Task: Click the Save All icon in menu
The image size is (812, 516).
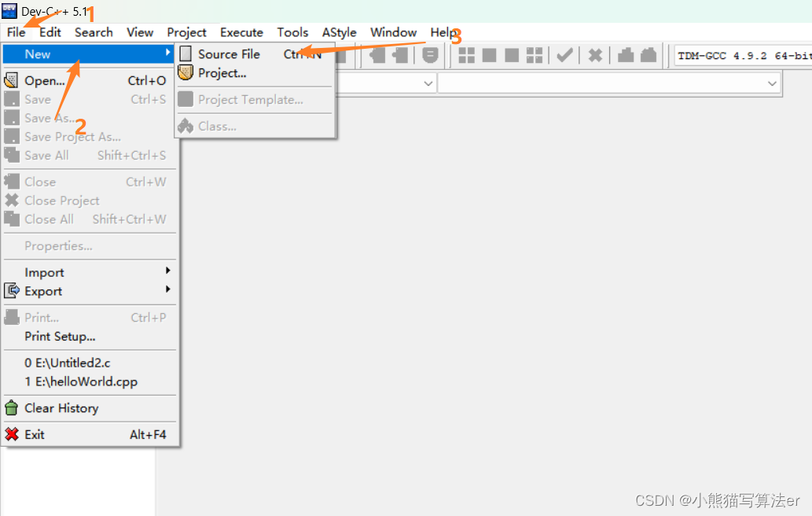Action: click(x=11, y=155)
